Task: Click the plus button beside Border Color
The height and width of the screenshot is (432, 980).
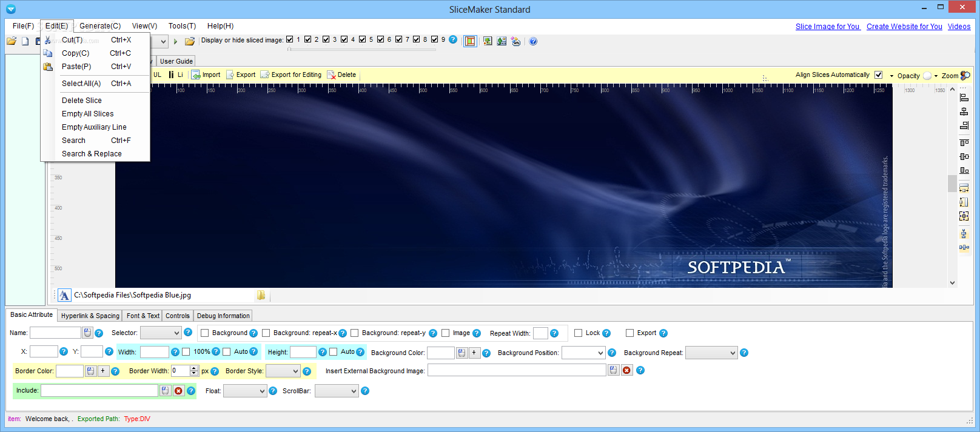Action: tap(103, 371)
